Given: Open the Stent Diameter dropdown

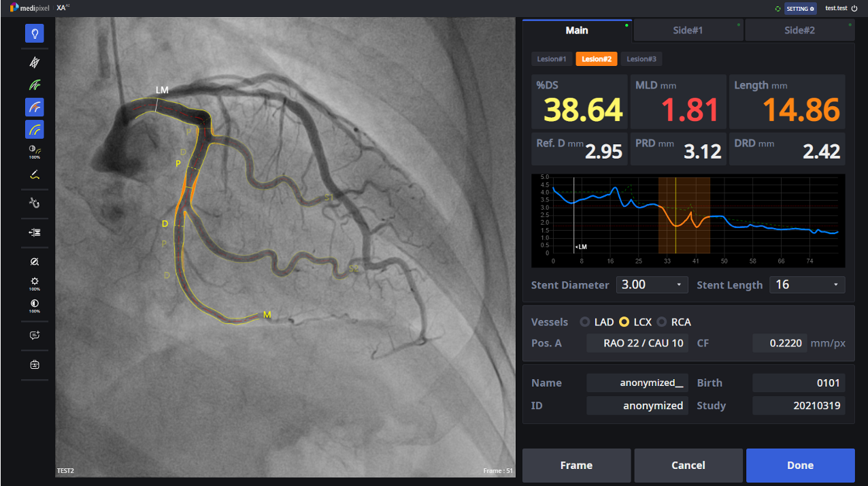Looking at the screenshot, I should click(x=652, y=285).
